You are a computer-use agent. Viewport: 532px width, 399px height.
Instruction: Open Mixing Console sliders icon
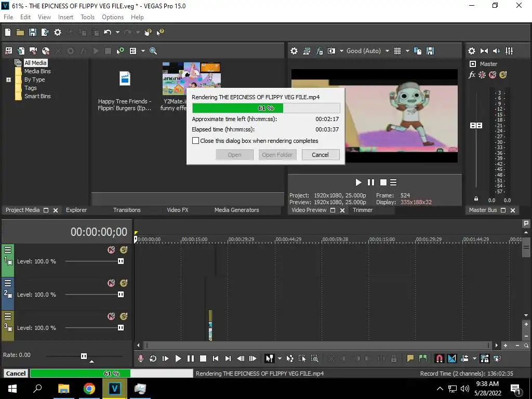click(509, 51)
